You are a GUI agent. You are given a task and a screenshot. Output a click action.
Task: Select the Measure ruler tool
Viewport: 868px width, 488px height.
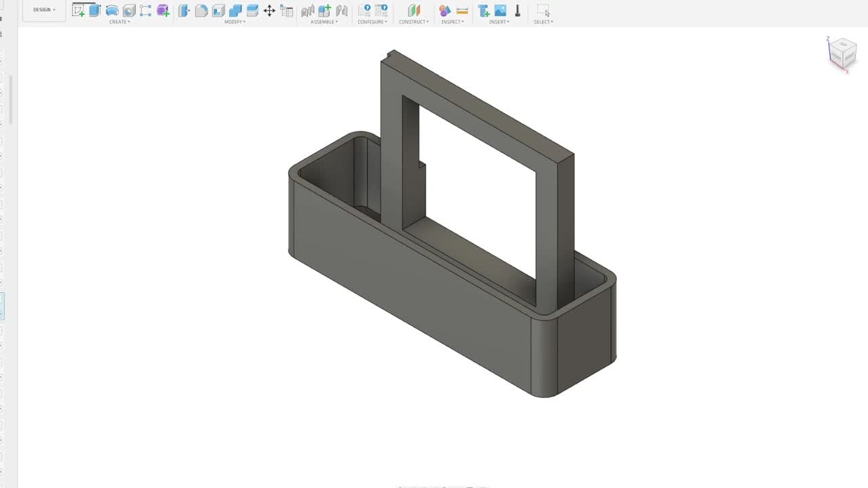pos(462,11)
